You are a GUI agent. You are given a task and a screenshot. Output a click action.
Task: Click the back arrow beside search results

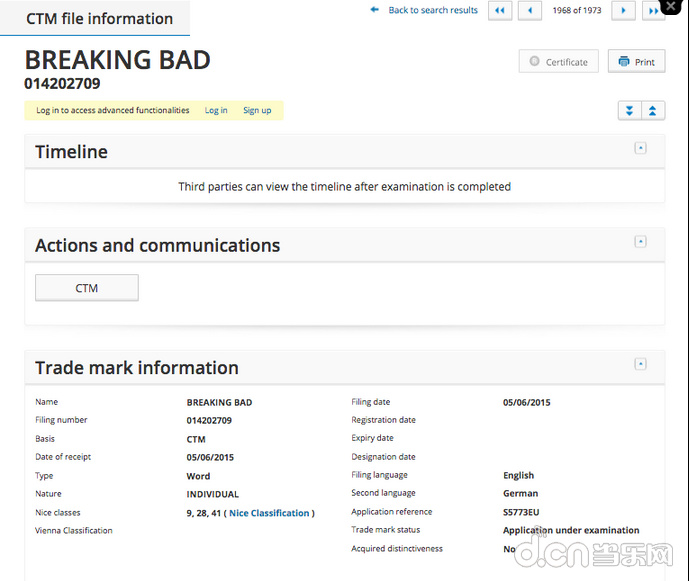click(x=374, y=10)
